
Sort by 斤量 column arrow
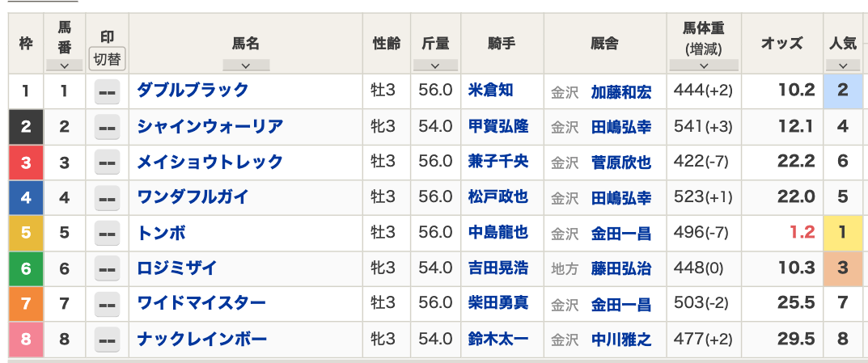click(435, 65)
